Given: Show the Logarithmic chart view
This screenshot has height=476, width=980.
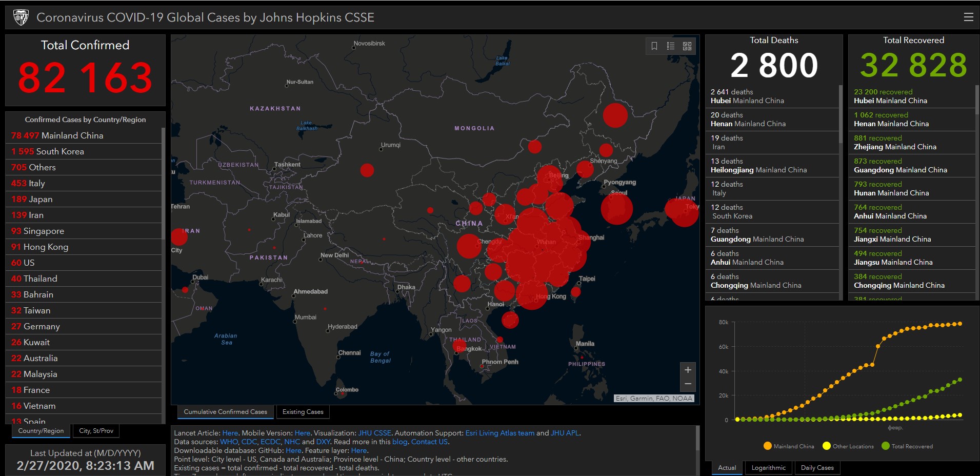Looking at the screenshot, I should [x=768, y=468].
